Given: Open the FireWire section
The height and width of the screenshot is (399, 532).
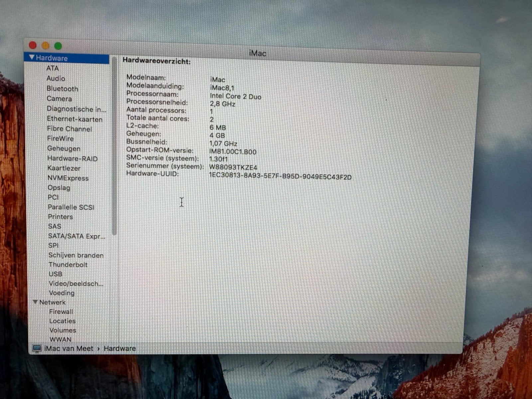Looking at the screenshot, I should click(x=61, y=139).
